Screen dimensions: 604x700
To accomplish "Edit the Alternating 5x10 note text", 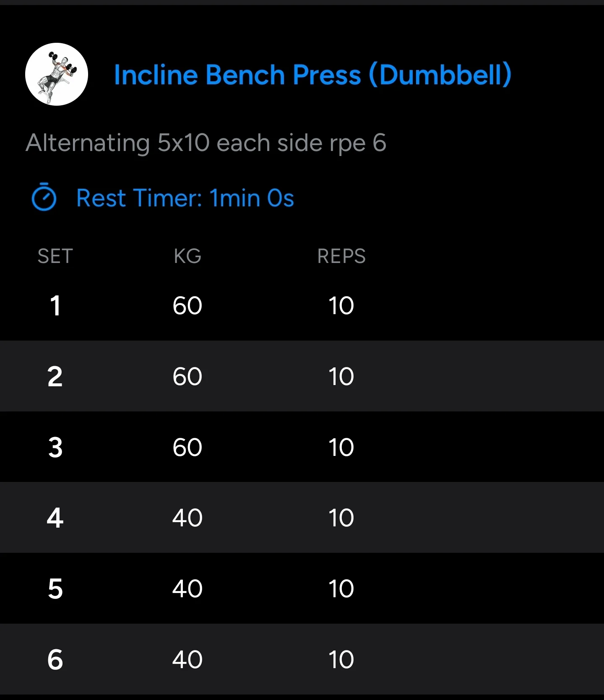I will pos(206,143).
